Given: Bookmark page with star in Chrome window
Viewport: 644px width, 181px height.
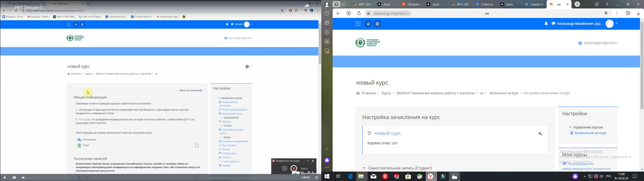Looking at the screenshot, I should pos(282,11).
